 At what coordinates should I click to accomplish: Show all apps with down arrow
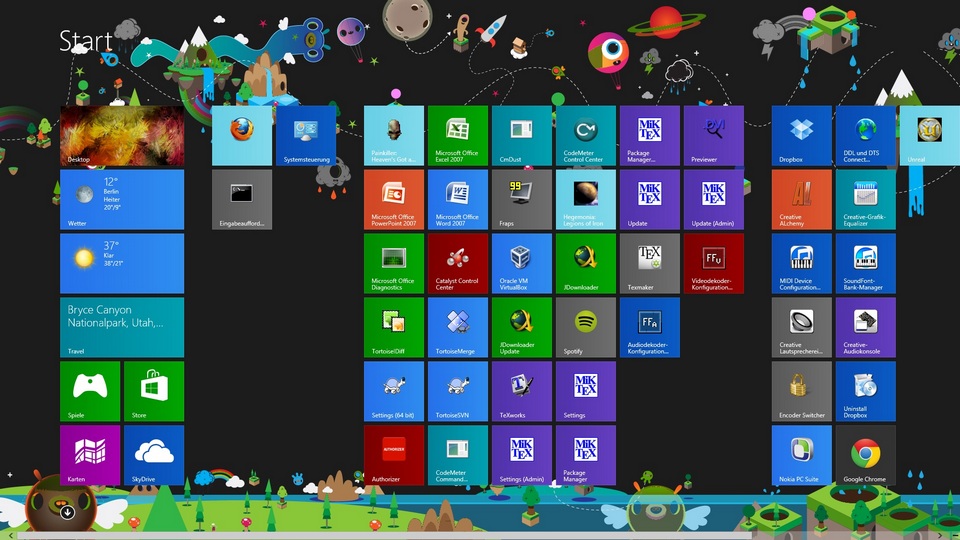click(x=67, y=512)
